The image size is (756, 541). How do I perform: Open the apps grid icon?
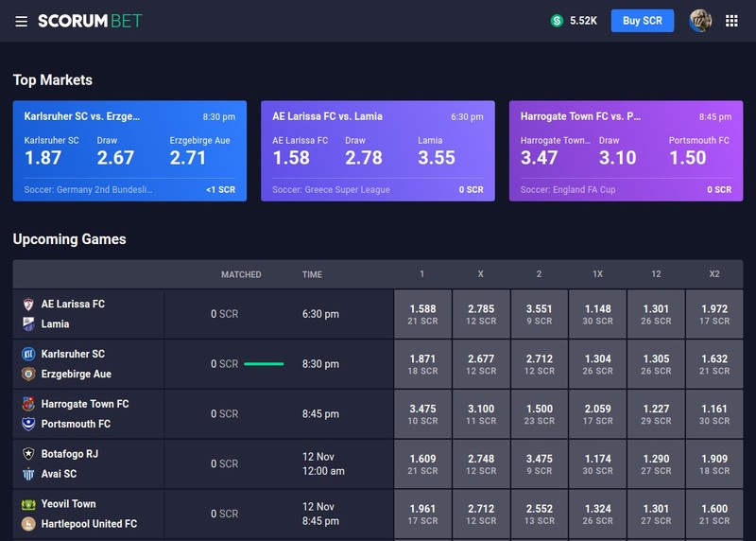(731, 21)
